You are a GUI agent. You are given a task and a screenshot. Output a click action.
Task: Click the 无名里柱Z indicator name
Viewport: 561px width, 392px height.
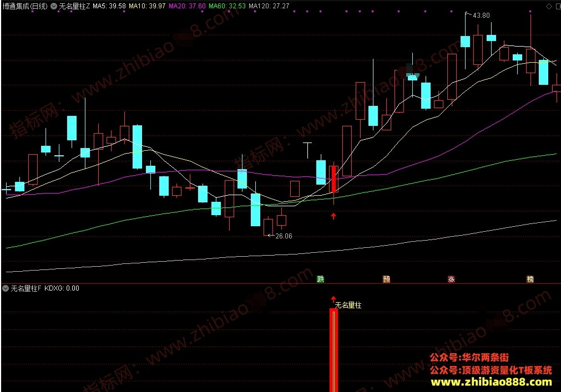click(x=74, y=6)
